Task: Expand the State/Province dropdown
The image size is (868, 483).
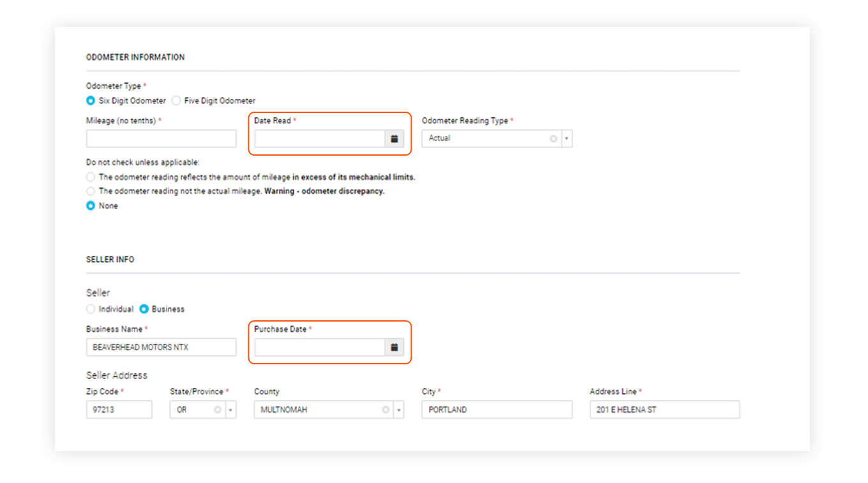Action: (230, 409)
